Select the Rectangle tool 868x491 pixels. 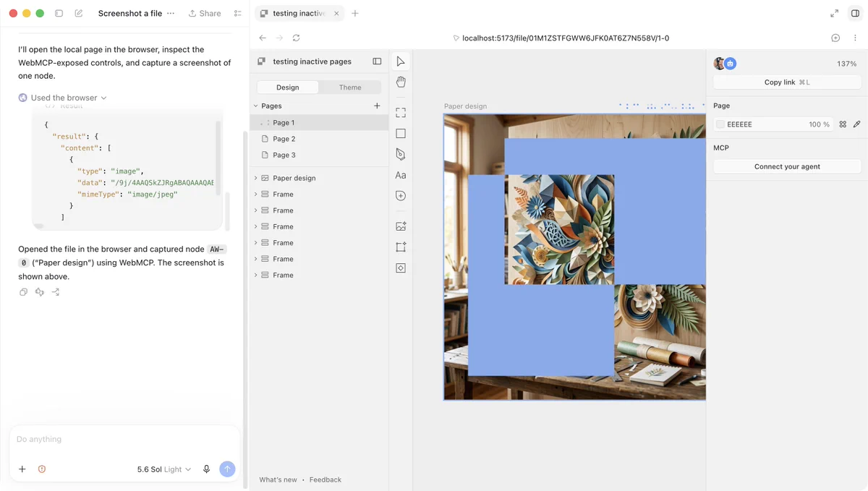click(x=401, y=134)
